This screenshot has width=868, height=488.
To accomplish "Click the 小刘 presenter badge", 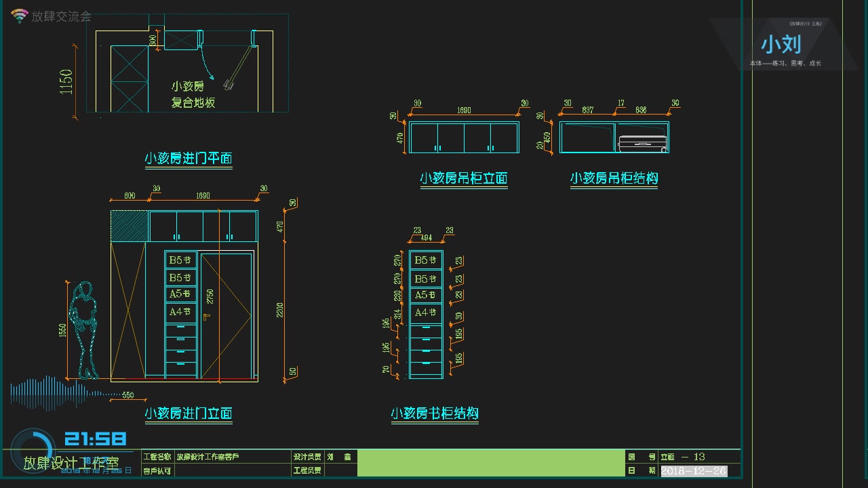I will 781,45.
